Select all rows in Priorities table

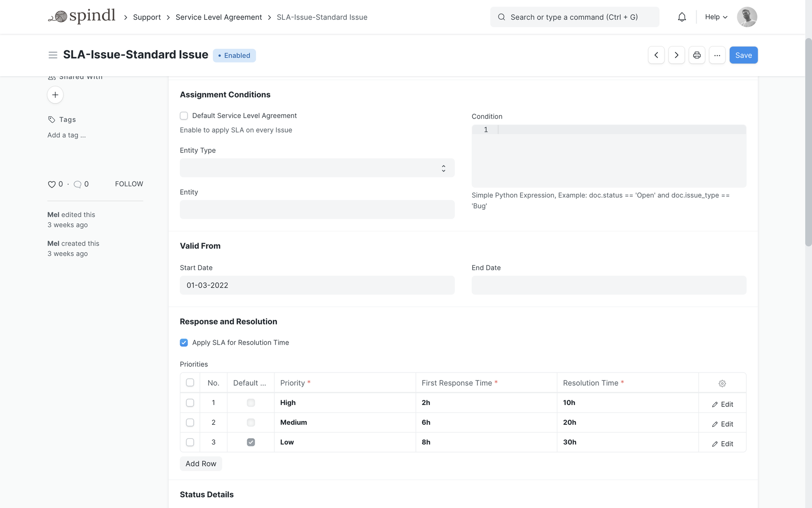tap(190, 382)
